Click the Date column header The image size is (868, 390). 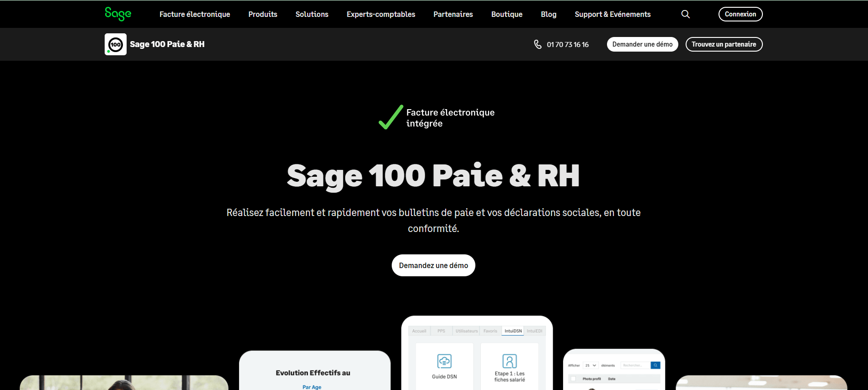point(612,379)
